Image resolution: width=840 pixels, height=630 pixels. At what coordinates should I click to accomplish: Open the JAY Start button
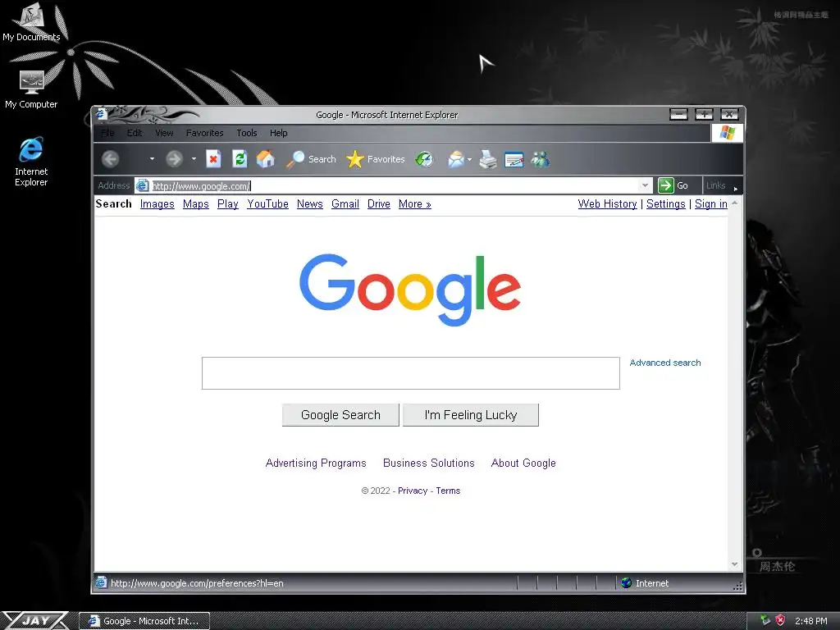point(35,620)
